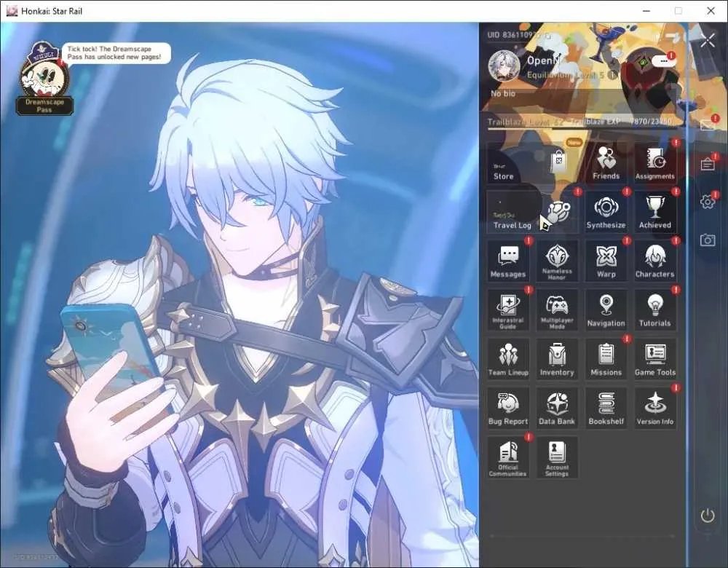Launch Multiplayer Mode
Viewport: 728px width, 568px height.
pos(557,310)
